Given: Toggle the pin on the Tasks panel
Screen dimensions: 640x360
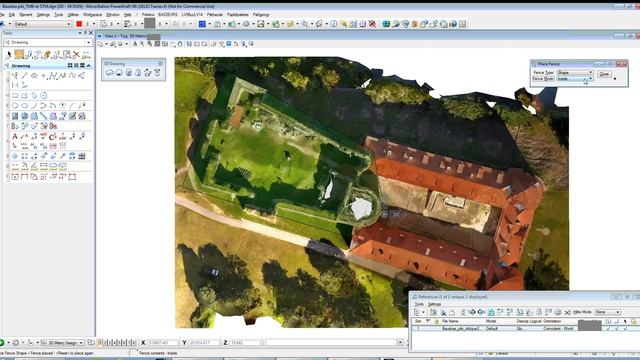Looking at the screenshot, I should (x=85, y=33).
